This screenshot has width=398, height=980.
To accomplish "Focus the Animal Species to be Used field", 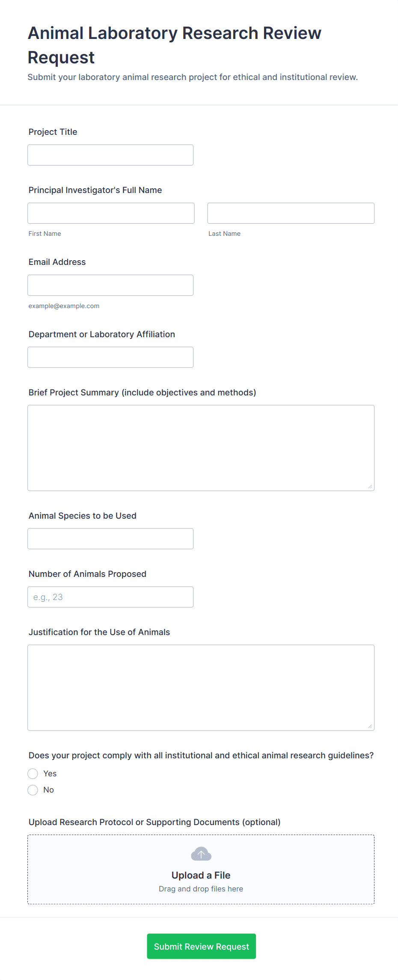I will coord(110,538).
